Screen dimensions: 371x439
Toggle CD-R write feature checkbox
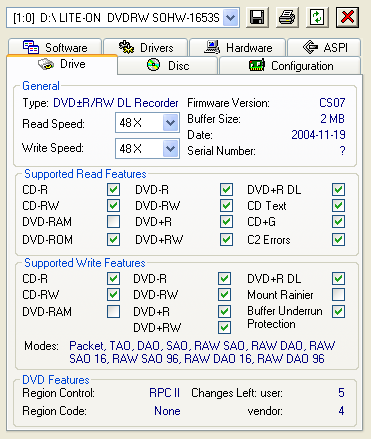pos(113,279)
